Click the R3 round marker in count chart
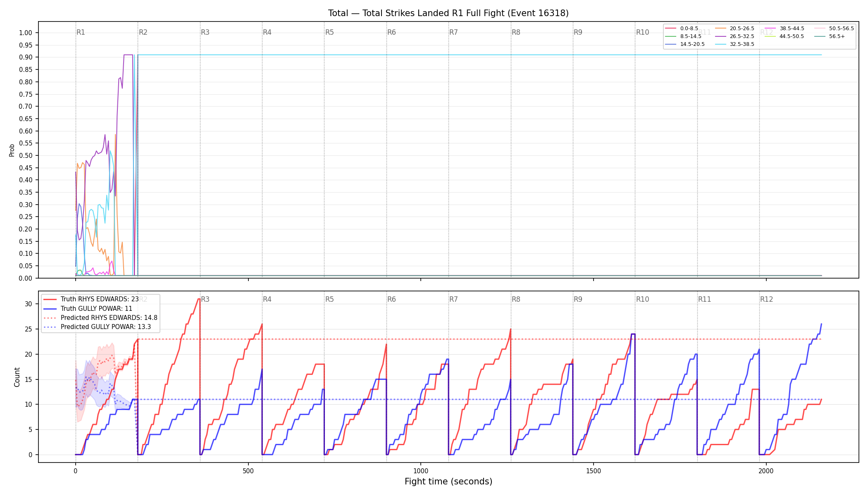This screenshot has width=868, height=496. (x=205, y=299)
